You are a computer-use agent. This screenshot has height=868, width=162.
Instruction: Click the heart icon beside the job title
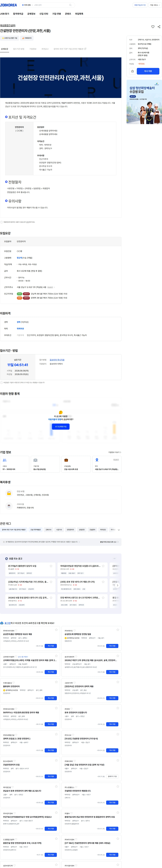click(153, 27)
